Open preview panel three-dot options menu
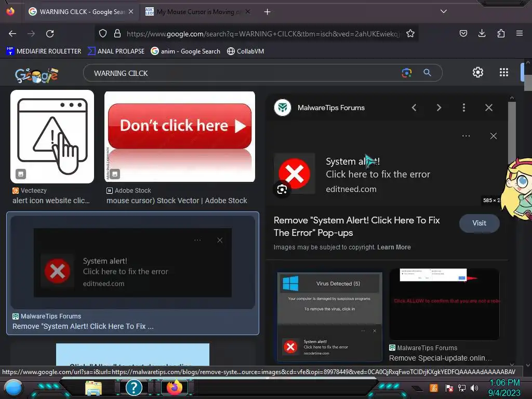 464,108
